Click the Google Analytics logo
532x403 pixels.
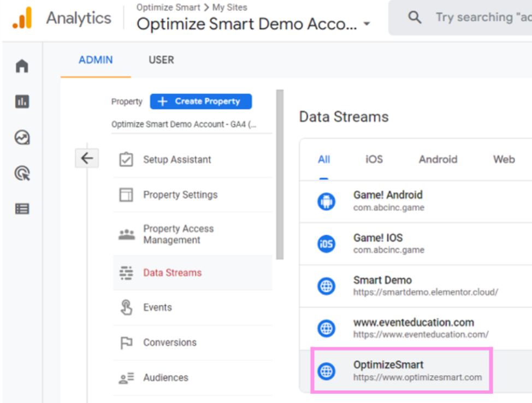tap(22, 18)
